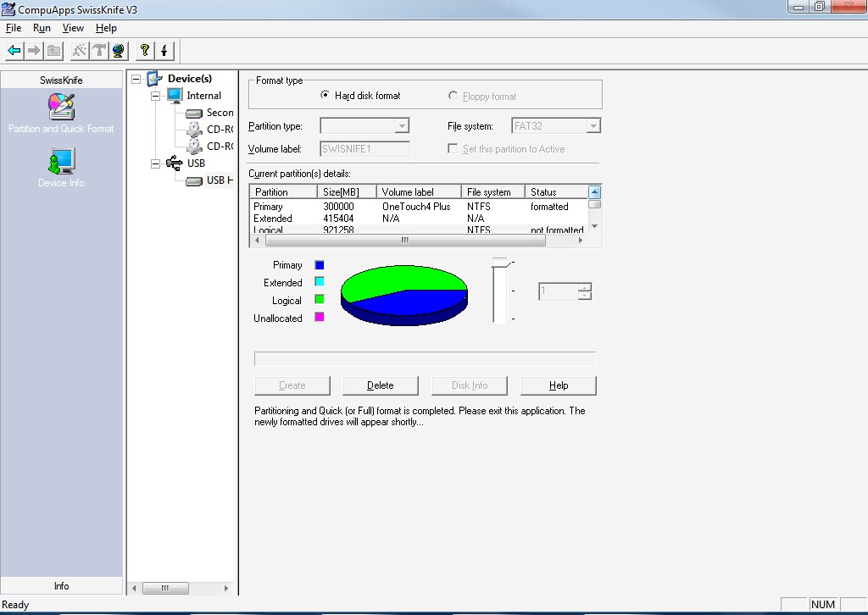Select the Hard disk format radio button

coord(325,96)
